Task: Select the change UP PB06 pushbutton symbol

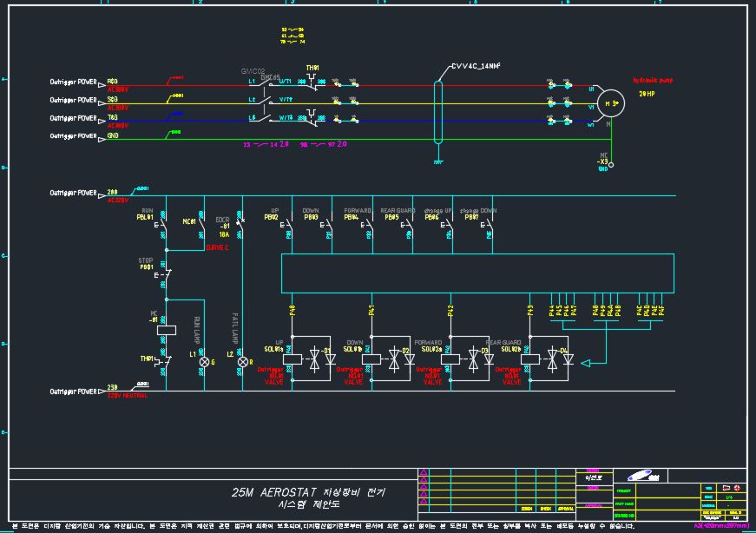Action: [x=447, y=225]
